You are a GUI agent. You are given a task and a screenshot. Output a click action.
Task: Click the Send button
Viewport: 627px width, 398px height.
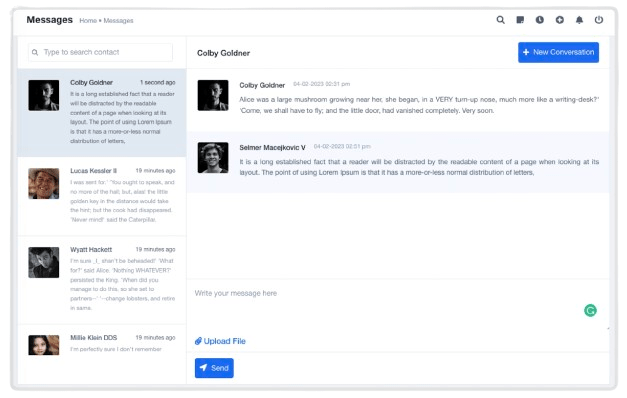[x=214, y=368]
